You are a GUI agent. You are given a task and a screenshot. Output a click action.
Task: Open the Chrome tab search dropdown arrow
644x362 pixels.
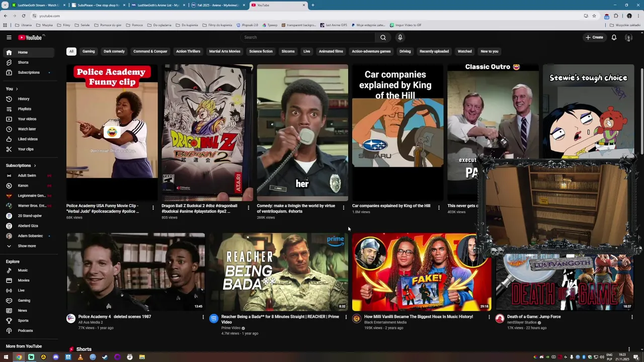pyautogui.click(x=4, y=5)
